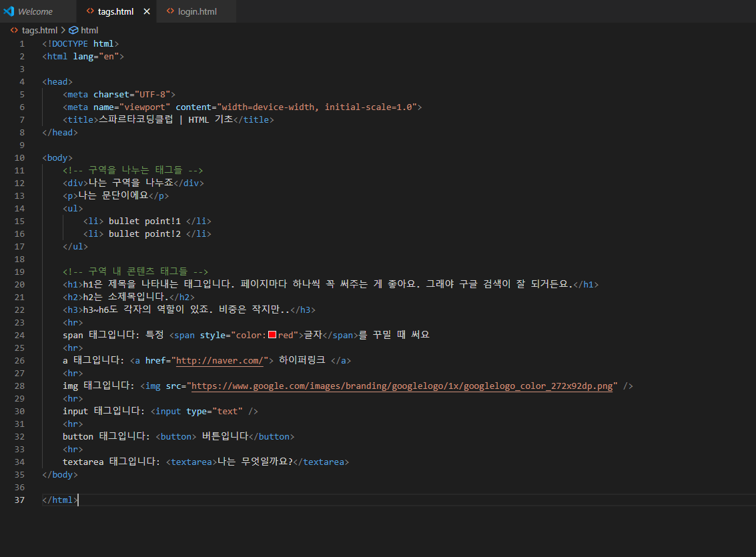Click the breadcrumb html symbol cube icon
756x557 pixels.
point(73,30)
